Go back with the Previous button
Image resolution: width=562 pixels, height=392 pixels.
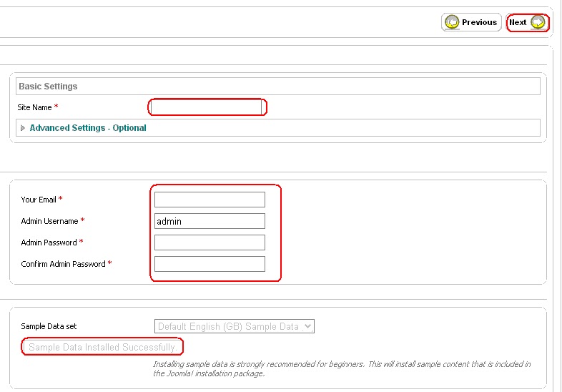471,23
